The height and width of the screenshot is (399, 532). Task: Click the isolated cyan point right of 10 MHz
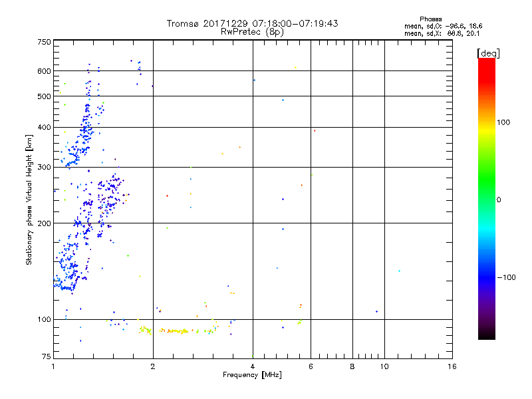coord(400,271)
